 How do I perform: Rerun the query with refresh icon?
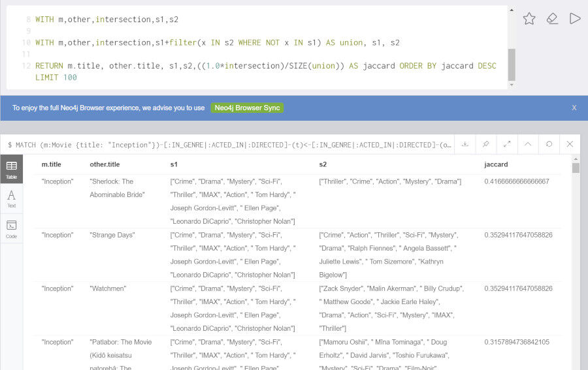click(x=549, y=144)
